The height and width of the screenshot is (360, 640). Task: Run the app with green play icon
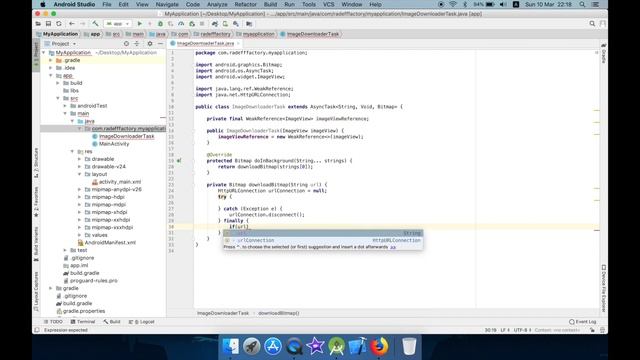tap(140, 24)
